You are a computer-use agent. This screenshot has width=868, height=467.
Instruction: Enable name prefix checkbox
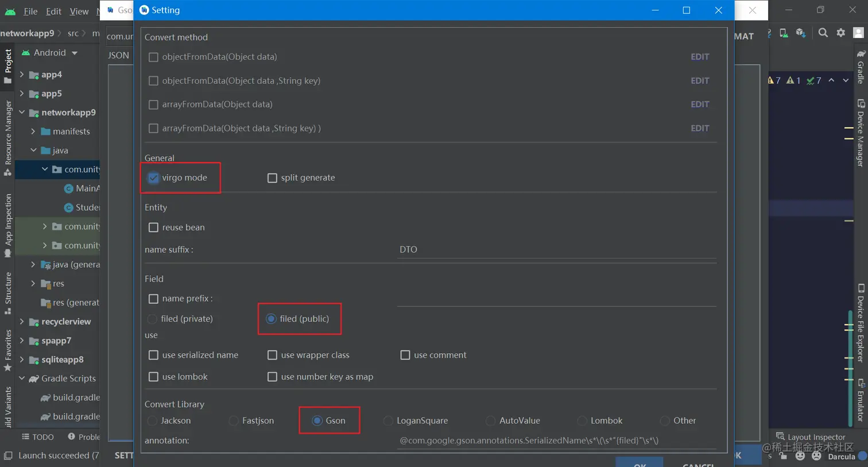coord(153,299)
